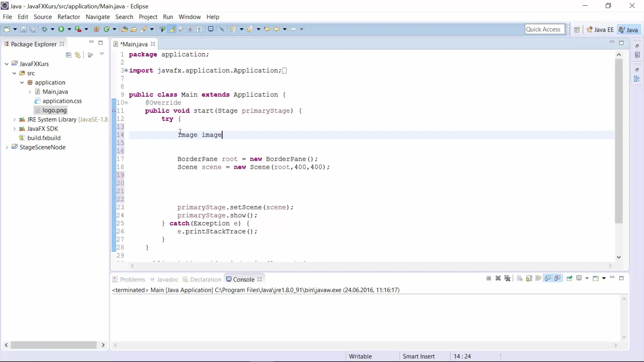
Task: Open the Run configurations dropdown arrow
Action: (69, 29)
